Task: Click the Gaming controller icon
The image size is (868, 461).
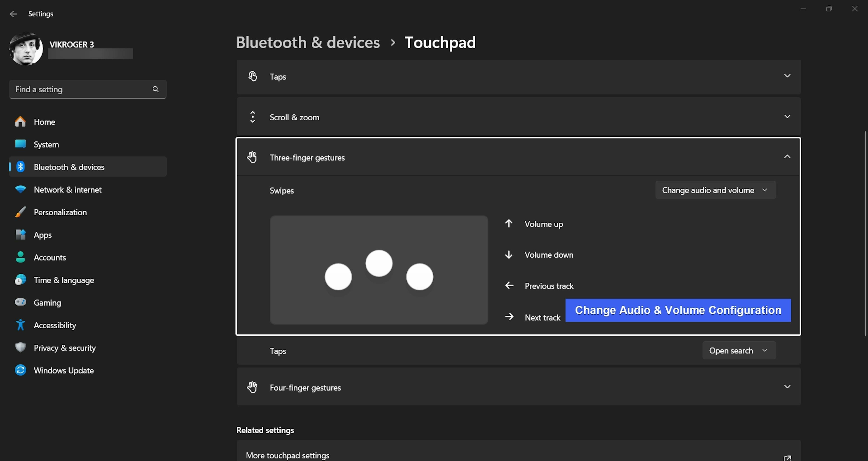Action: point(20,302)
